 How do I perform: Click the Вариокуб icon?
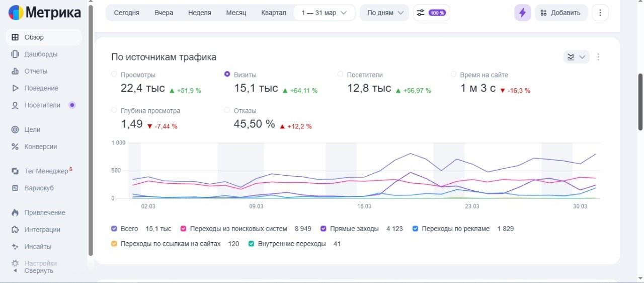[15, 188]
